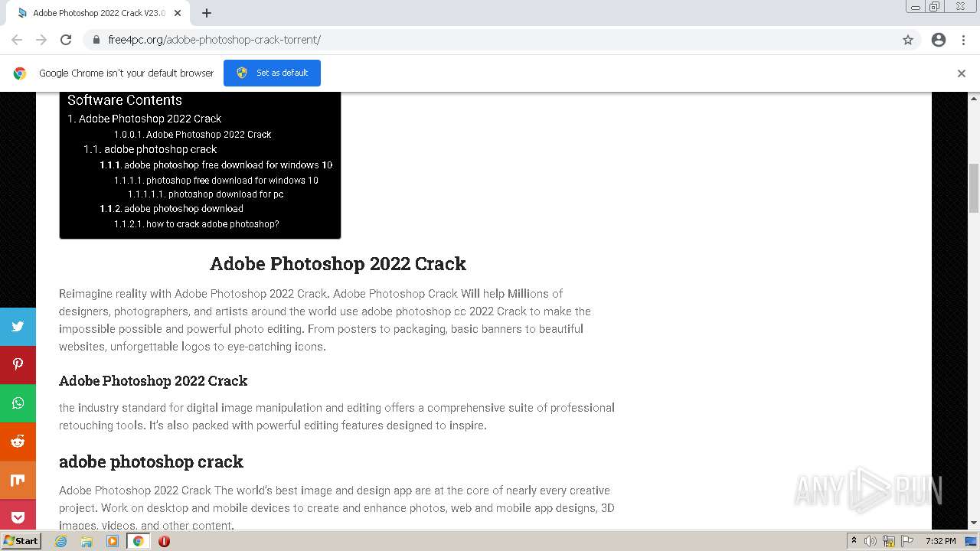Click the adobe photoshop crack heading
Image resolution: width=980 pixels, height=551 pixels.
[151, 461]
